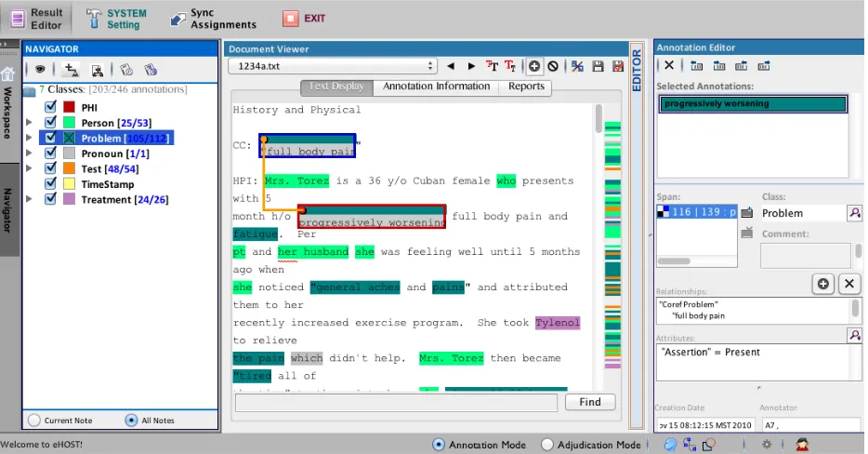Click fourth span-adjust icon in Annotation Editor
868x454 pixels.
[763, 66]
